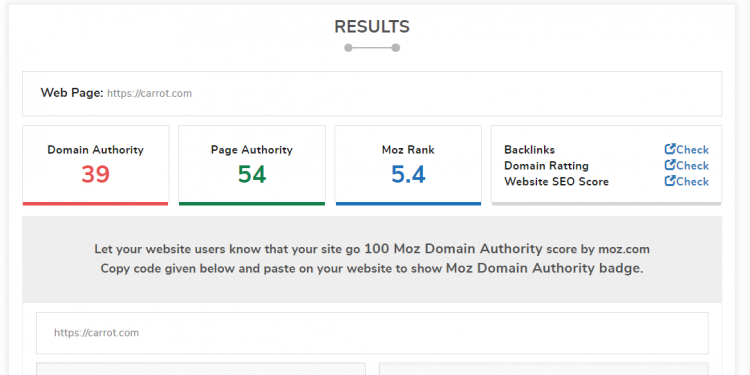Click the Web Page URL https://carrot.com
The width and height of the screenshot is (750, 375).
coord(149,93)
